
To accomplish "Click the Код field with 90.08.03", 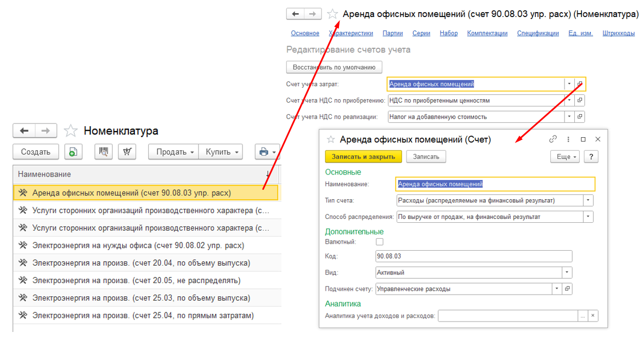I will 473,256.
